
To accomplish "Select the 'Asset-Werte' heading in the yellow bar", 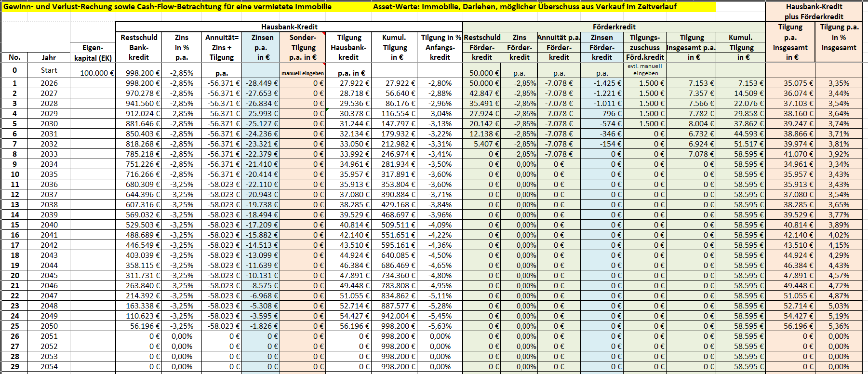I will pyautogui.click(x=524, y=7).
